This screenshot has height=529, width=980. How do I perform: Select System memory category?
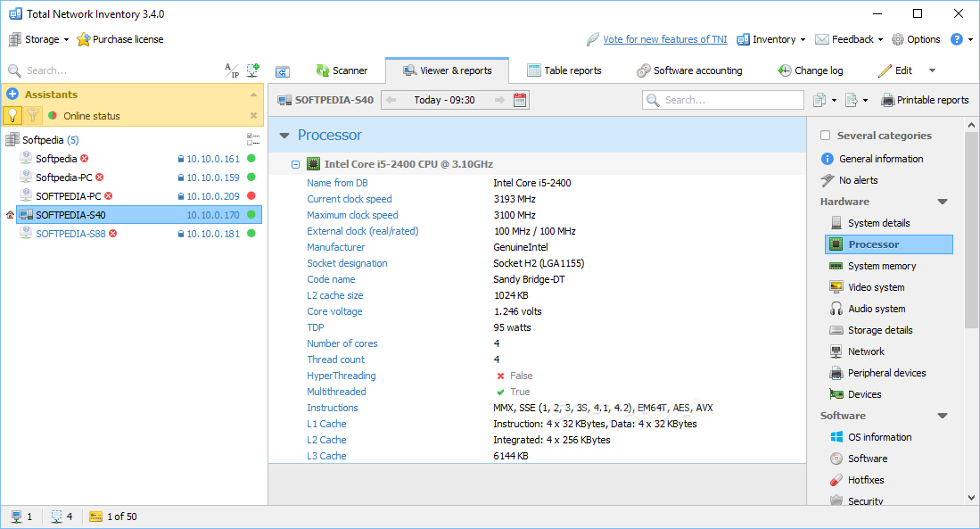coord(873,266)
